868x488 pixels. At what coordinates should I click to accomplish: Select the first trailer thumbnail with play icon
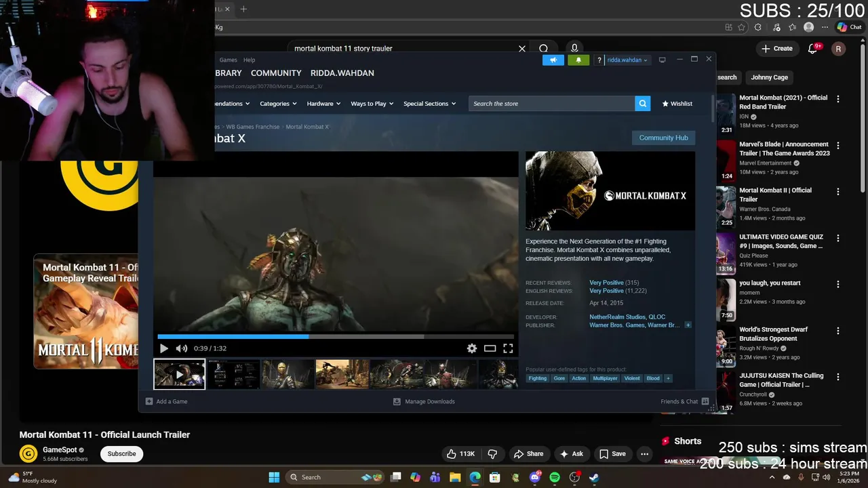(x=179, y=374)
